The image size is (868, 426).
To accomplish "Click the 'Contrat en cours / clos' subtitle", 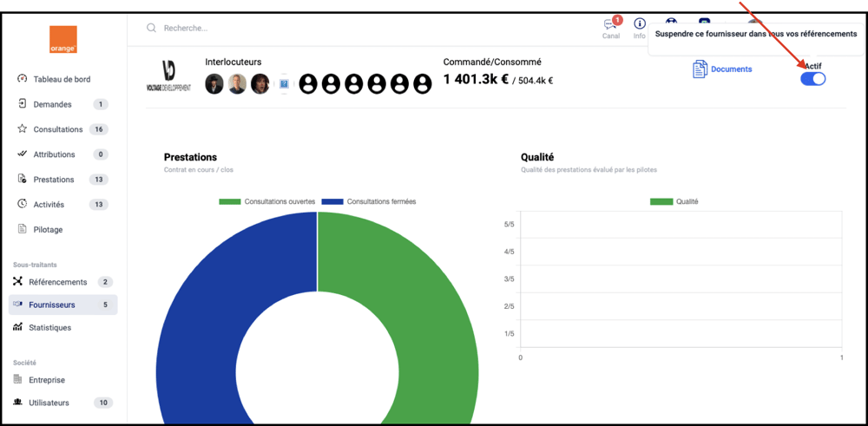I will point(199,170).
